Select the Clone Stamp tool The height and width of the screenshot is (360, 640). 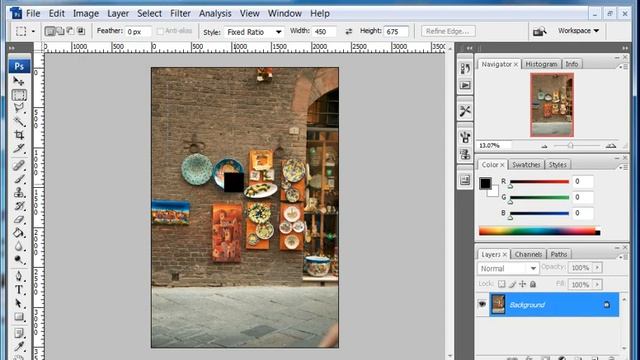[19, 192]
